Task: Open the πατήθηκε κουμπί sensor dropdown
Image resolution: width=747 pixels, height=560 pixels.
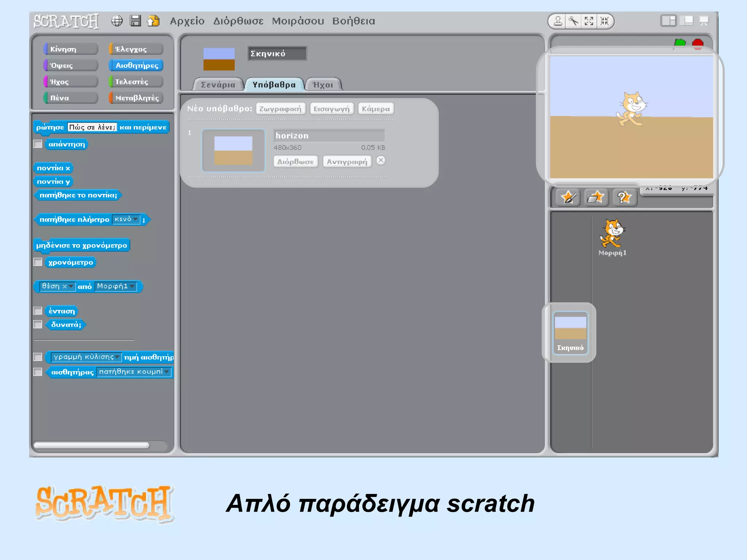Action: point(134,372)
